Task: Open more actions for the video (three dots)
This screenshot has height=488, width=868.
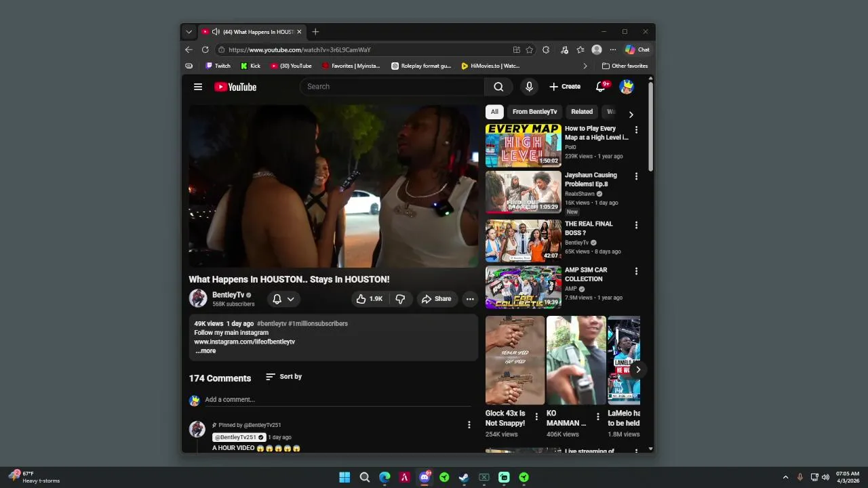Action: coord(470,299)
